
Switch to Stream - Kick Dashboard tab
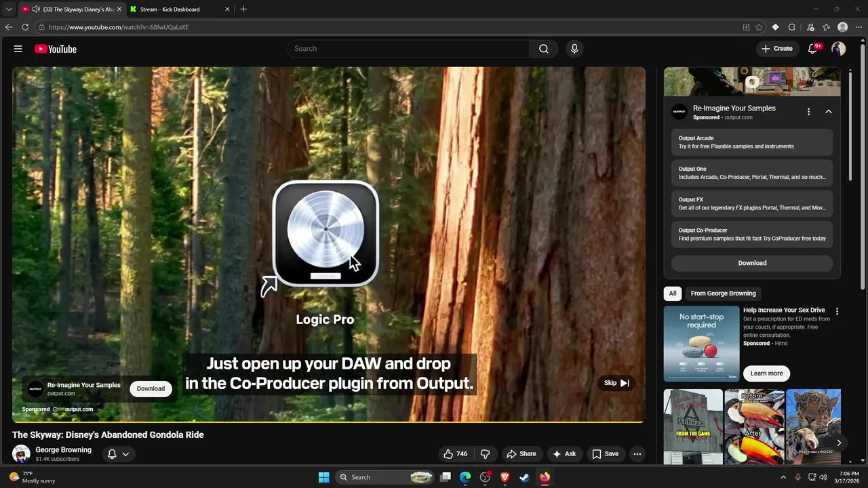pyautogui.click(x=179, y=9)
